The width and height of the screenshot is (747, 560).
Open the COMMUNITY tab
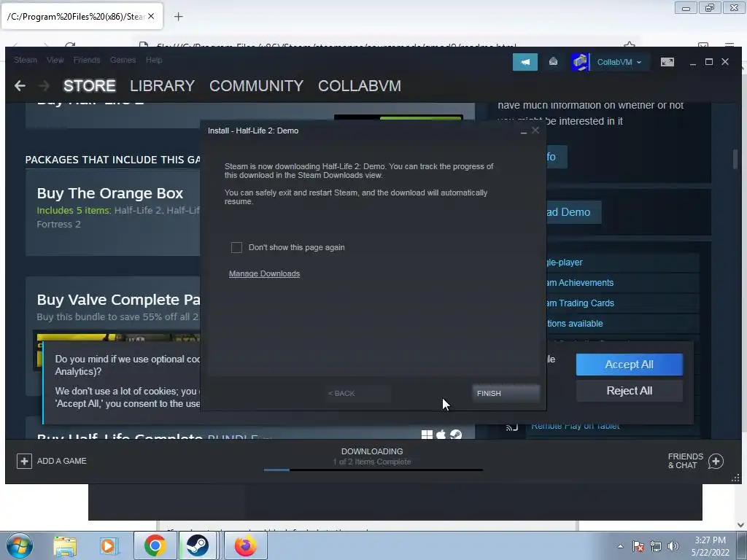[256, 86]
